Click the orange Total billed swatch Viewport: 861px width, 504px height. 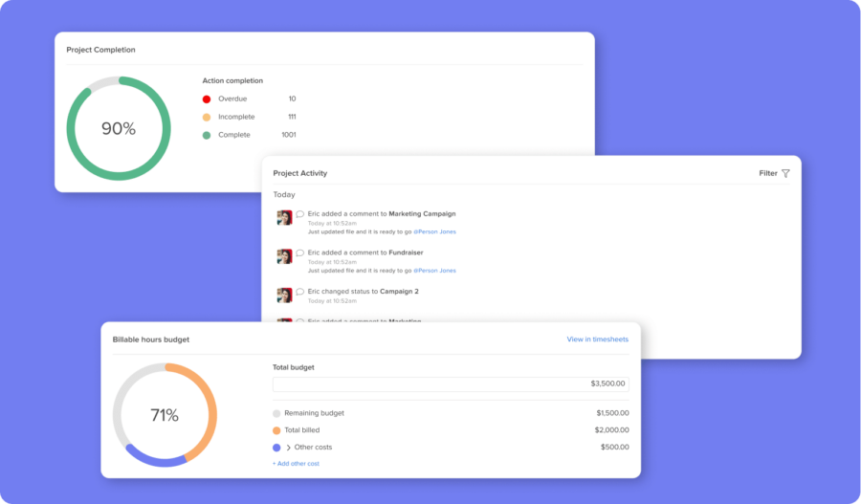tap(277, 430)
